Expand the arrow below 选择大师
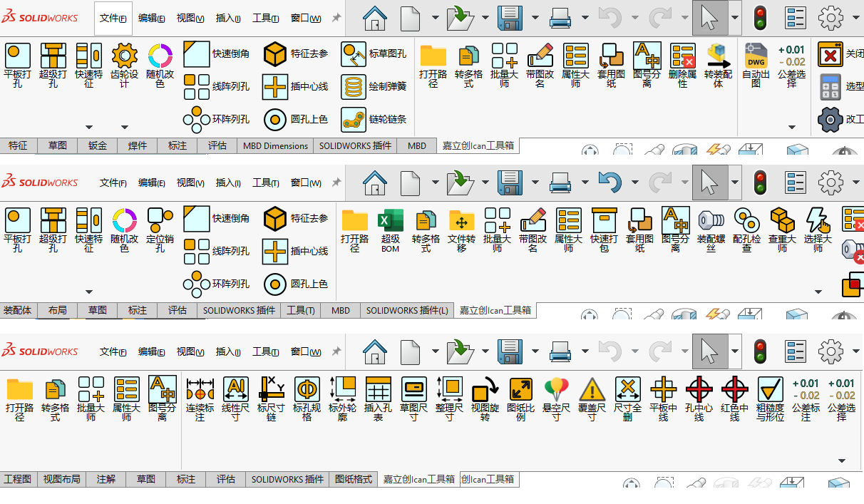Viewport: 864px width, 504px height. pos(818,292)
